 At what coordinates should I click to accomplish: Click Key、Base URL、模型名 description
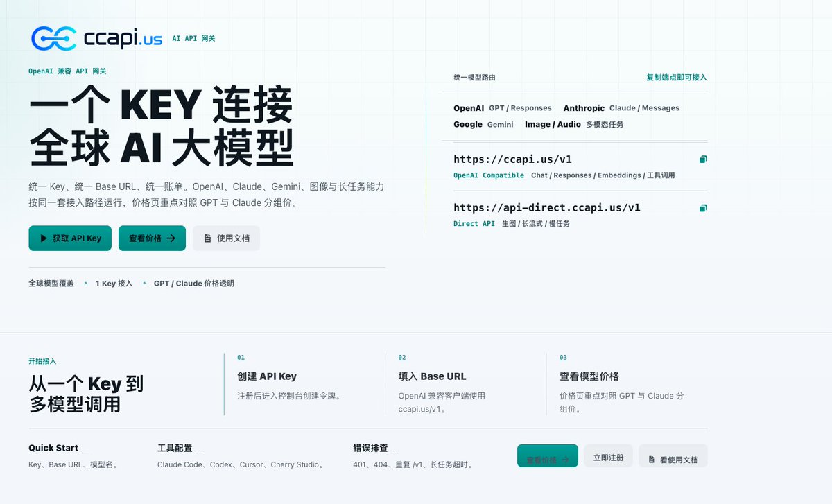73,464
